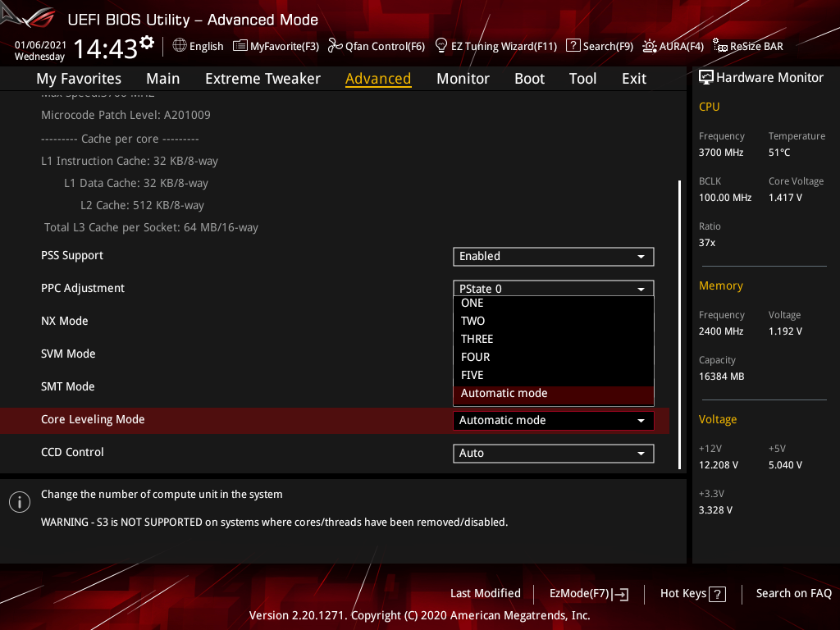Image resolution: width=840 pixels, height=630 pixels.
Task: Choose FOUR in the dropdown list
Action: [553, 358]
